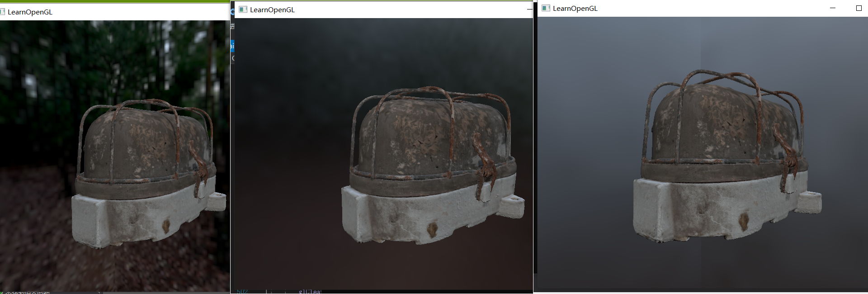
Task: Click the blue back arrow left of the middle window
Action: click(232, 12)
